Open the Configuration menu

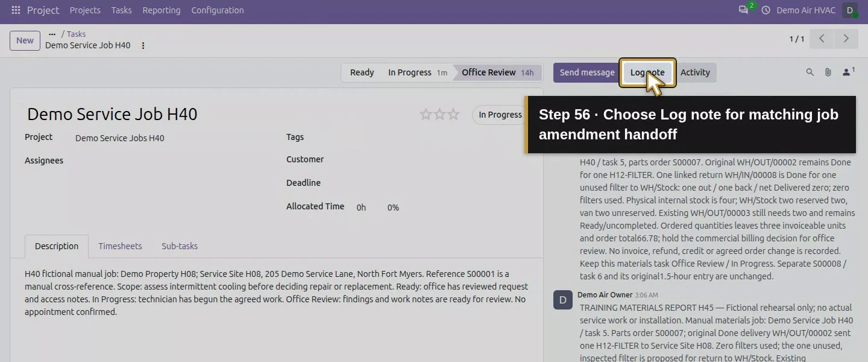218,10
